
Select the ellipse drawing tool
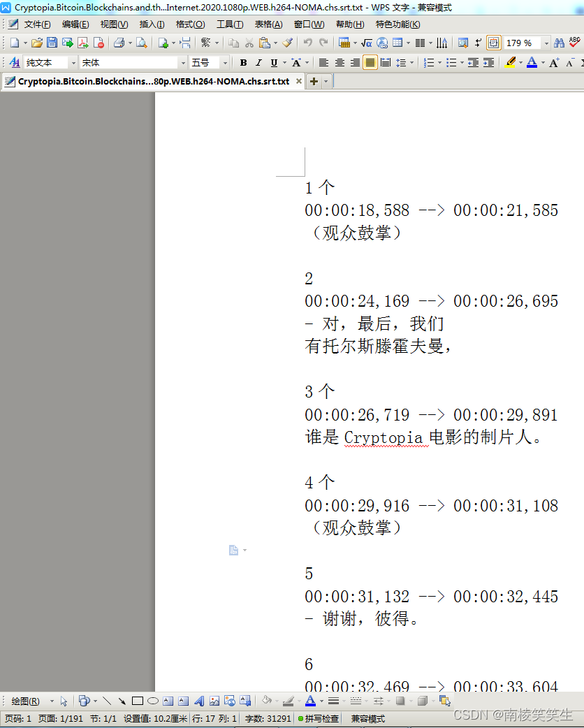tap(153, 701)
